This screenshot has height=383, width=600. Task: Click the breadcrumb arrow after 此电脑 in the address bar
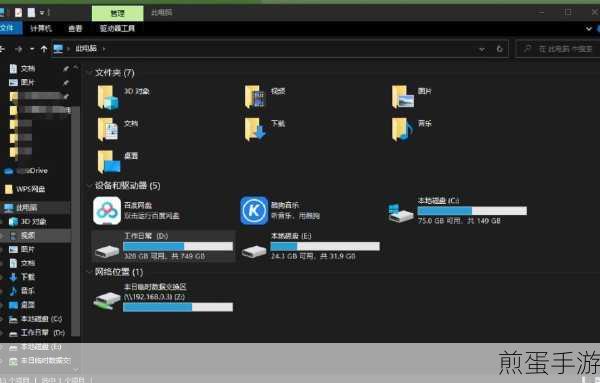104,49
